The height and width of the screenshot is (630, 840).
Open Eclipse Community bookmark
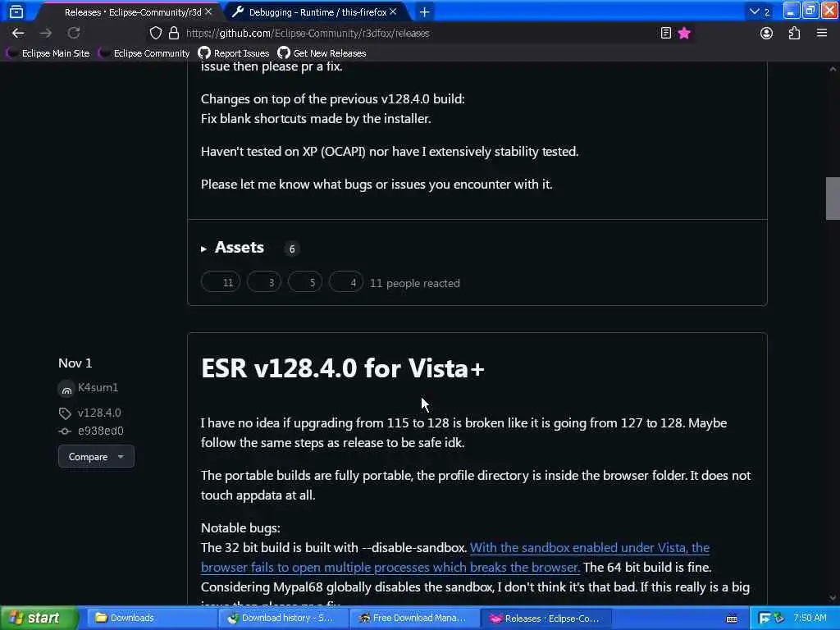(x=144, y=53)
